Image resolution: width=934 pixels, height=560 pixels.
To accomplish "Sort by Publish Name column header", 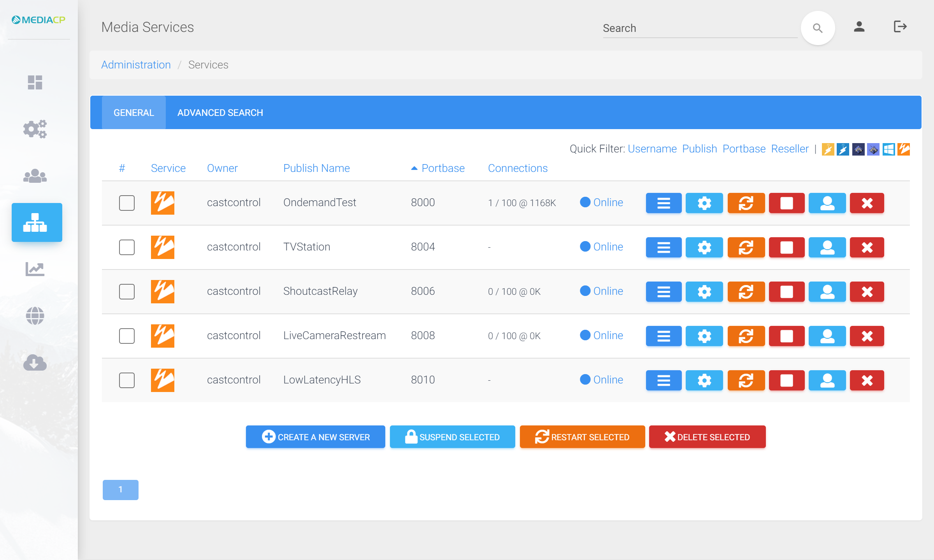I will pos(316,168).
